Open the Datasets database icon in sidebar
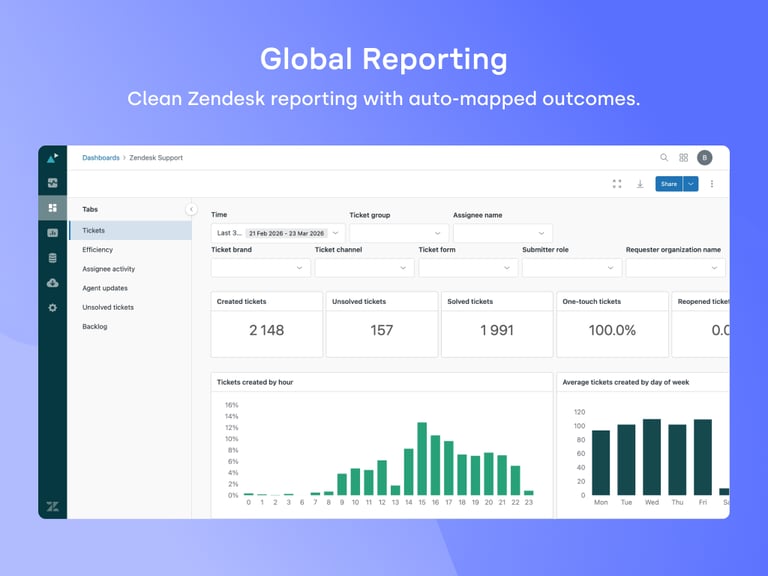 (x=52, y=258)
